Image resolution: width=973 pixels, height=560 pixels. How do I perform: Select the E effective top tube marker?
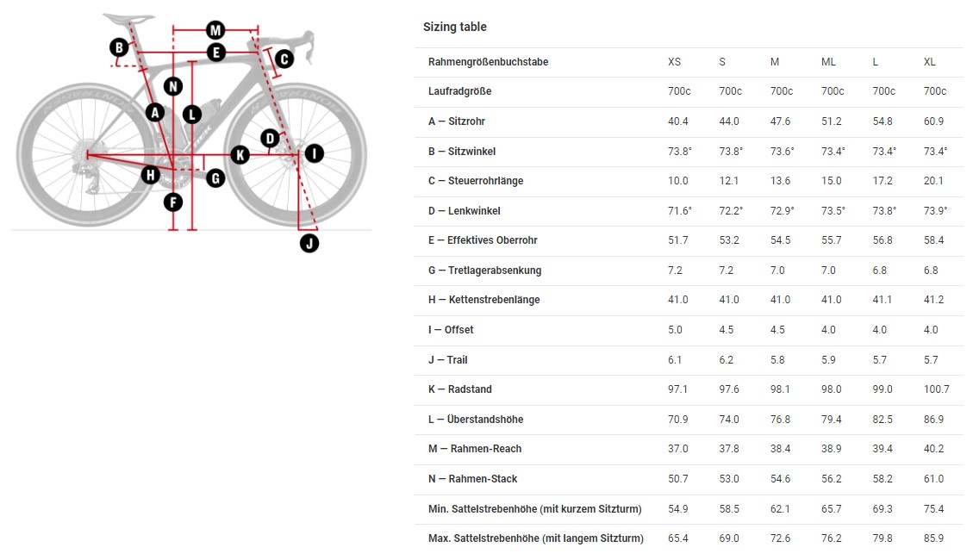[216, 53]
